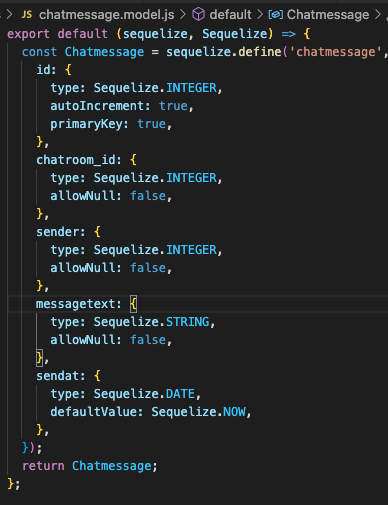Click the Chatmessage variable symbol icon
Viewport: 388px width, 505px height.
(276, 15)
